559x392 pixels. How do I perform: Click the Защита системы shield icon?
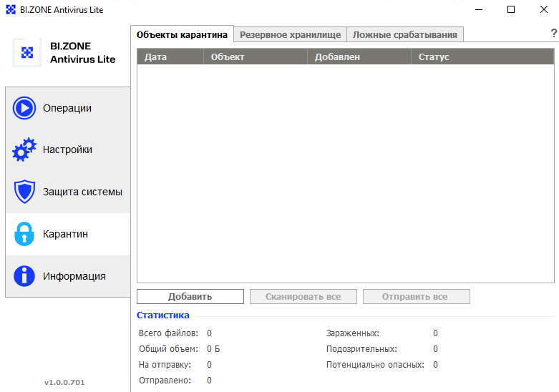(x=24, y=192)
